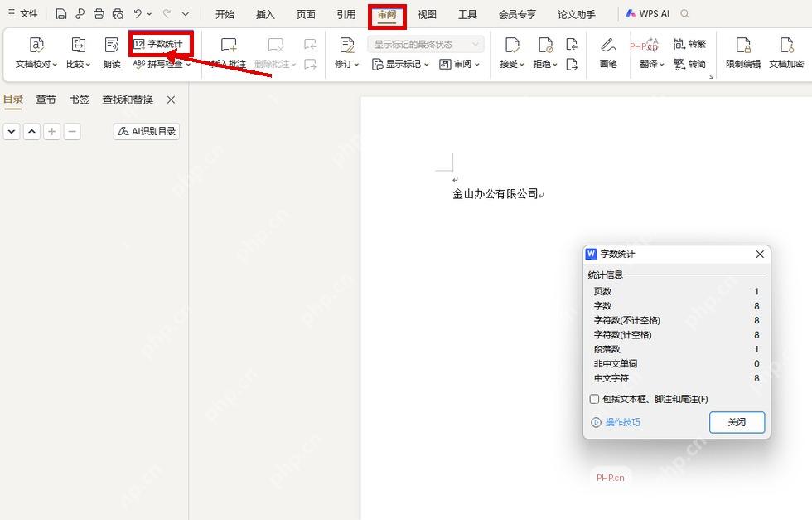Click the plus promote-level button
This screenshot has width=812, height=520.
51,132
